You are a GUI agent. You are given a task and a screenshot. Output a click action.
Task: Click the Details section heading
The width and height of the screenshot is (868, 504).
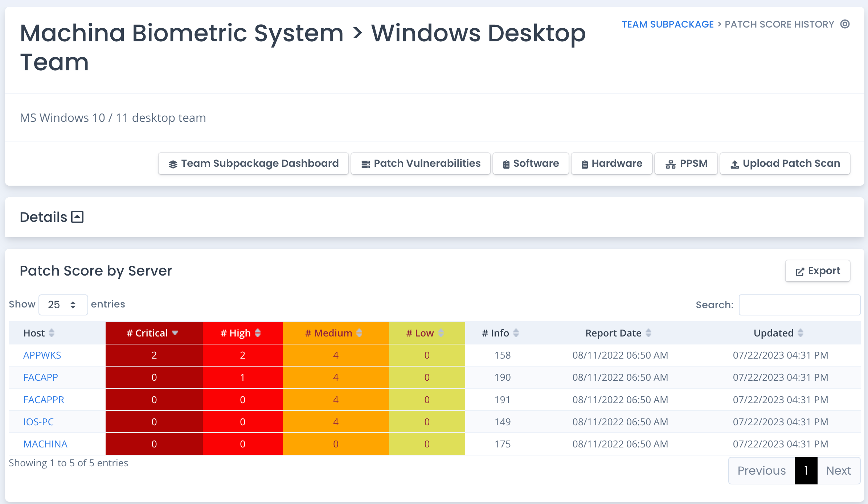tap(44, 217)
